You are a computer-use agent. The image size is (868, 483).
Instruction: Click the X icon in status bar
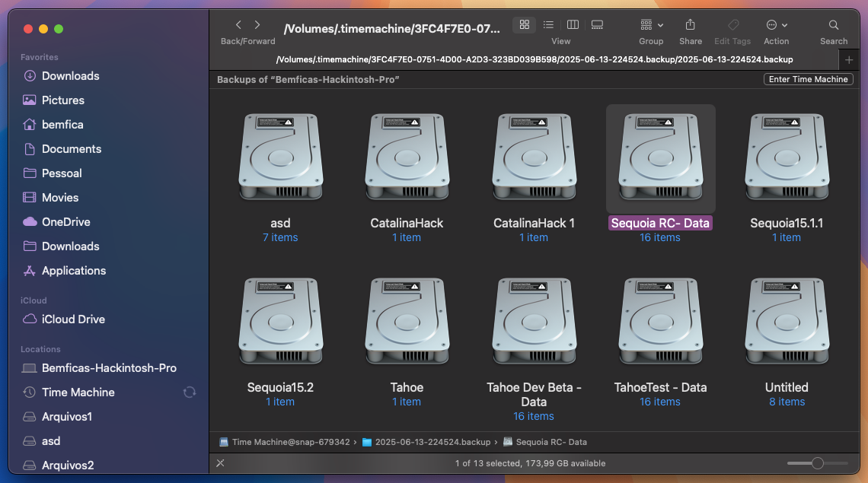tap(220, 463)
